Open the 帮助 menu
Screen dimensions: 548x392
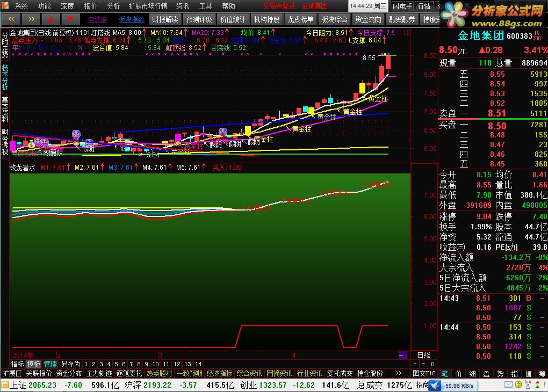pos(228,6)
